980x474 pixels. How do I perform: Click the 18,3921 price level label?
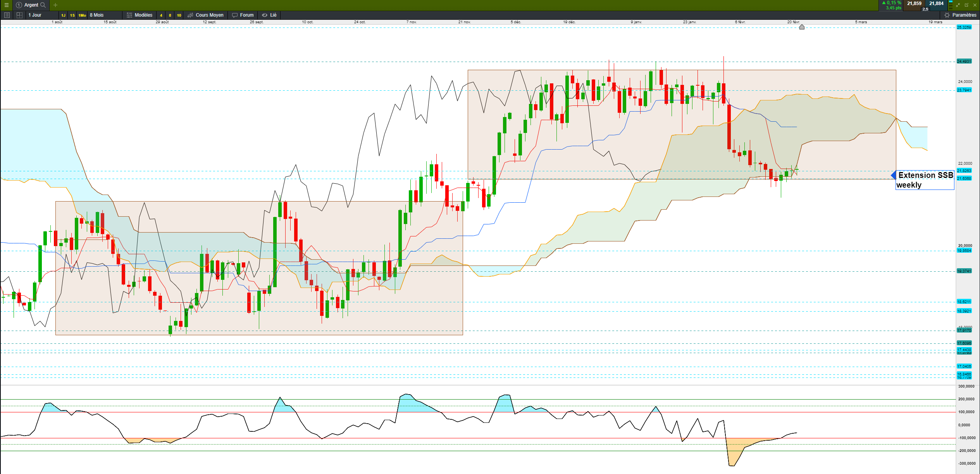tap(964, 311)
